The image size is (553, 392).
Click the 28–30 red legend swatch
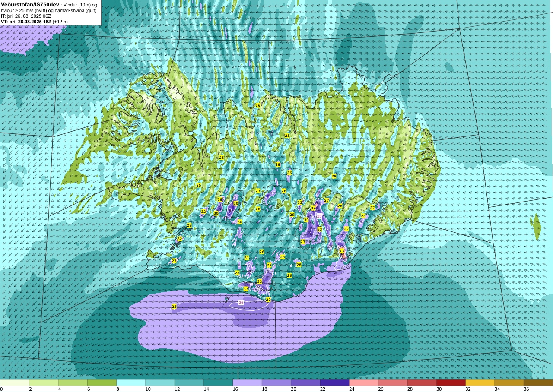422,383
